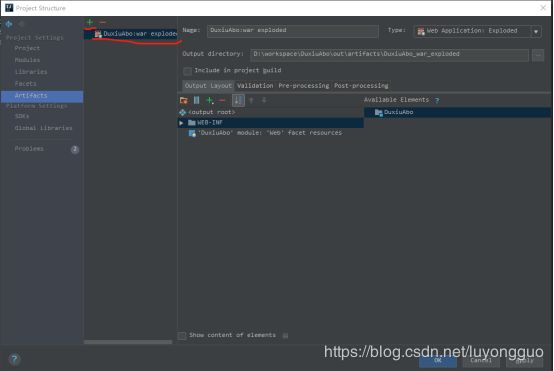Open SDKs under Platform Settings

22,116
